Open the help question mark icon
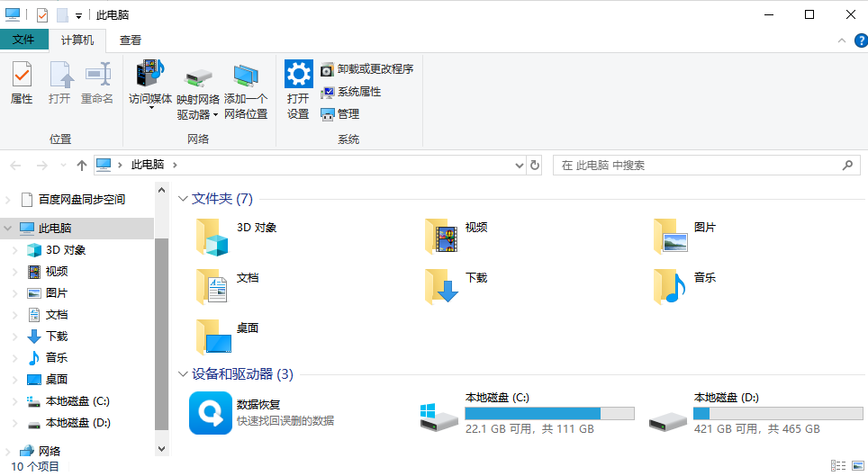The width and height of the screenshot is (868, 476). coord(861,40)
